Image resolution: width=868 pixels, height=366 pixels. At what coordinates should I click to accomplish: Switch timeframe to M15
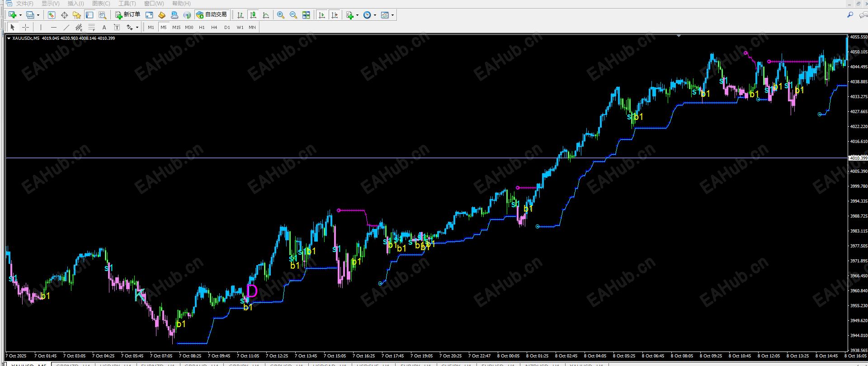[x=176, y=28]
